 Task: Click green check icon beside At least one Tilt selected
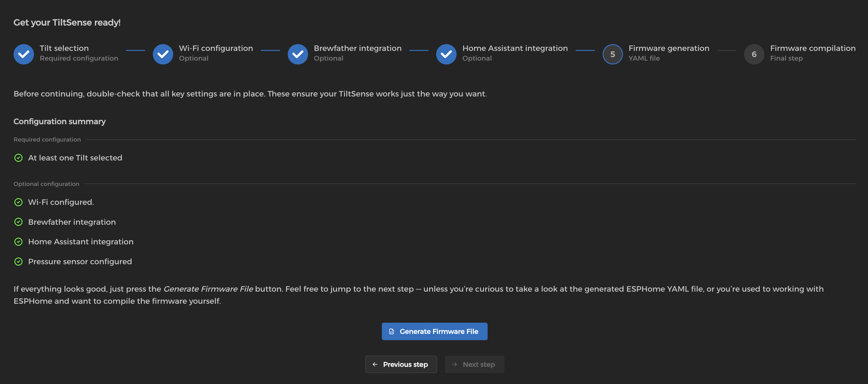(x=18, y=158)
